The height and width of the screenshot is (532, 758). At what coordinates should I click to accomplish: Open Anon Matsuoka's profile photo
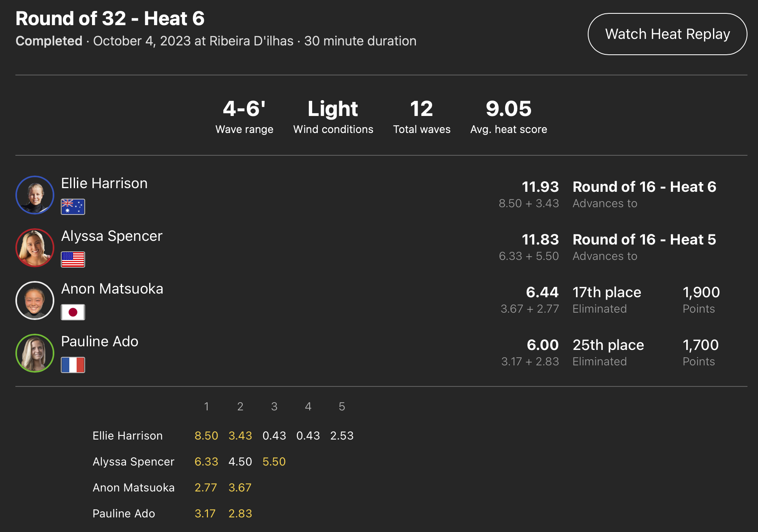[x=35, y=300]
